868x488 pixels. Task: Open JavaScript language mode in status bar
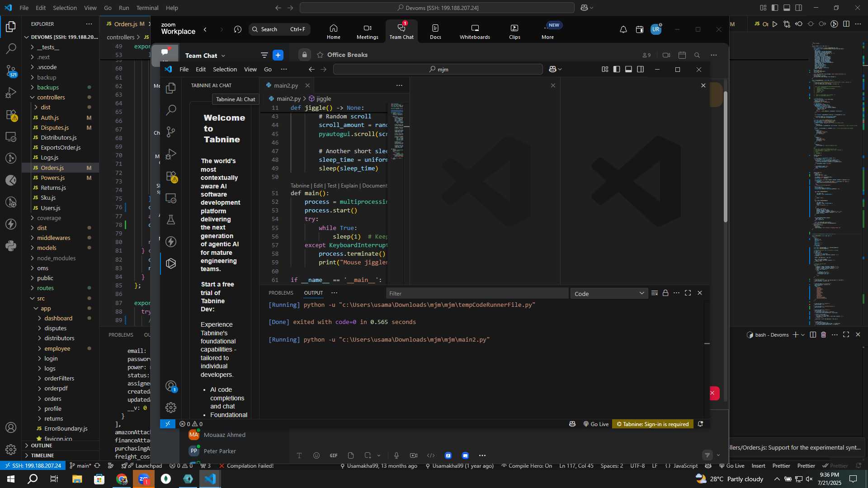(x=685, y=466)
